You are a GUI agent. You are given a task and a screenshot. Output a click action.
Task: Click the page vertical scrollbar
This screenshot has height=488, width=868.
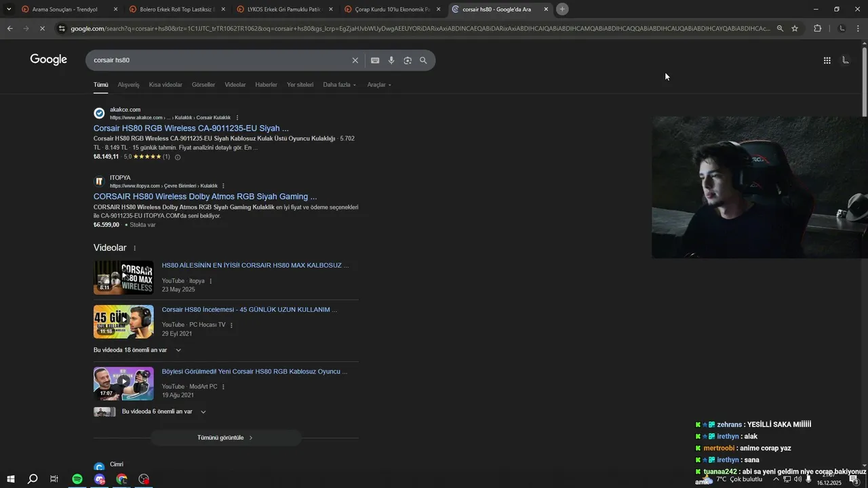[864, 81]
